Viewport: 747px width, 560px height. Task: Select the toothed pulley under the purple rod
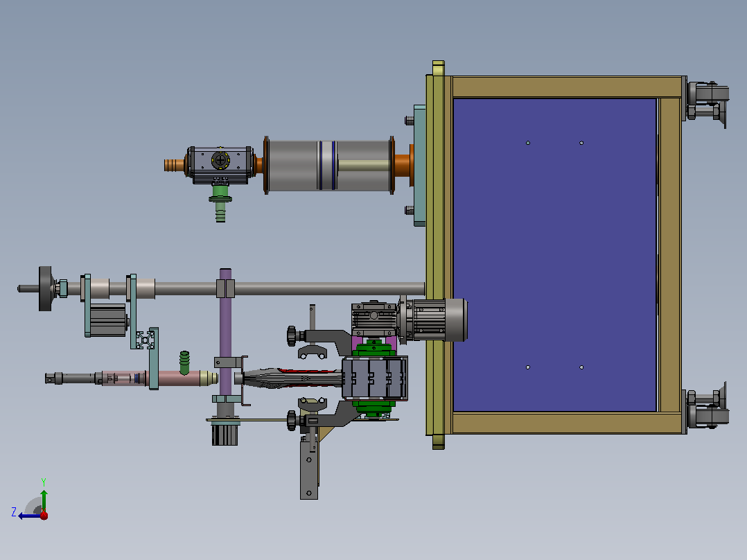click(x=225, y=435)
